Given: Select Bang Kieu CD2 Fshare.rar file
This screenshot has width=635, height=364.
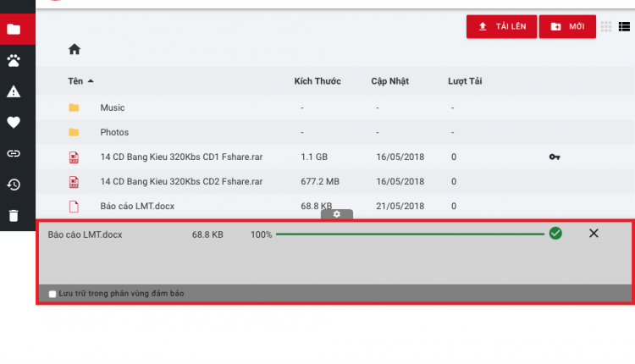Looking at the screenshot, I should click(x=181, y=181).
